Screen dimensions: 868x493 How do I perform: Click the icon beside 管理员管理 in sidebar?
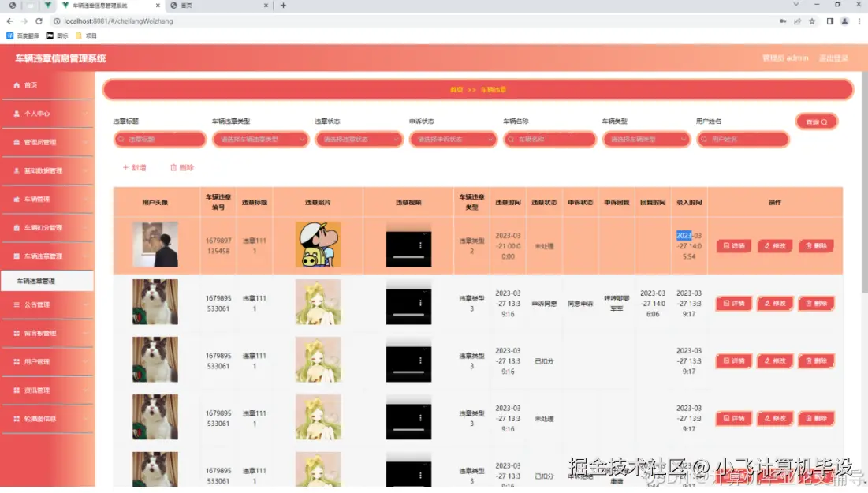point(17,142)
